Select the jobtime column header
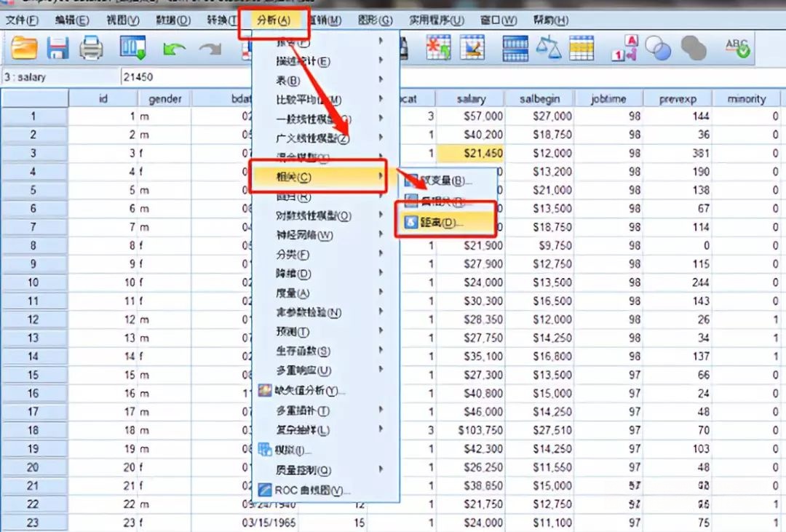 tap(608, 99)
